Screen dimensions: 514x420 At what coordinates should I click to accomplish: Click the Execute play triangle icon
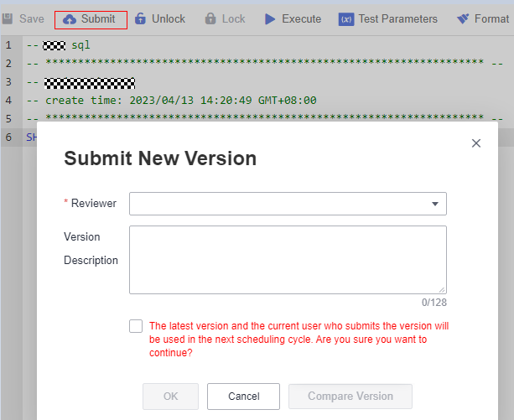pyautogui.click(x=270, y=19)
